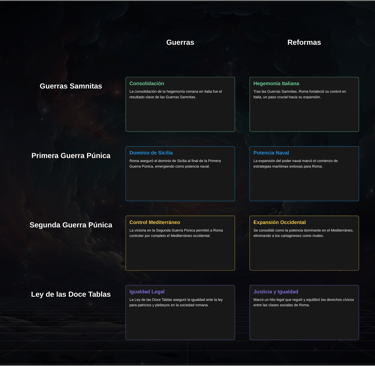Select the Primera Guerra Púnica row label
Image resolution: width=375 pixels, height=366 pixels.
71,156
